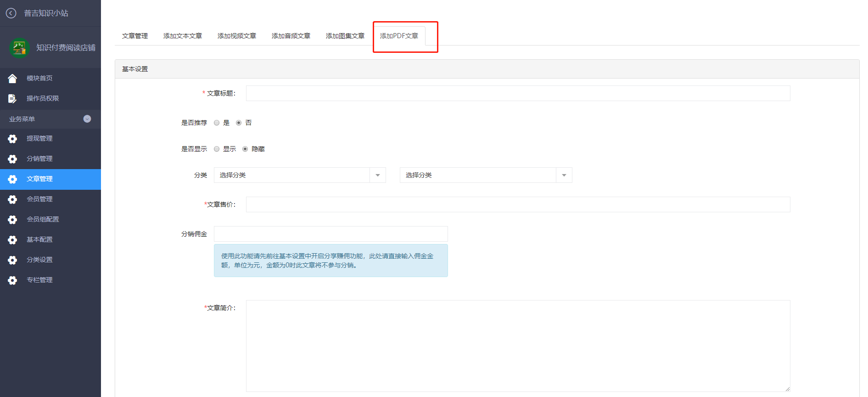Screen dimensions: 868x397
Task: Click the back arrow icon beside 普吉知识小站
Action: (11, 13)
